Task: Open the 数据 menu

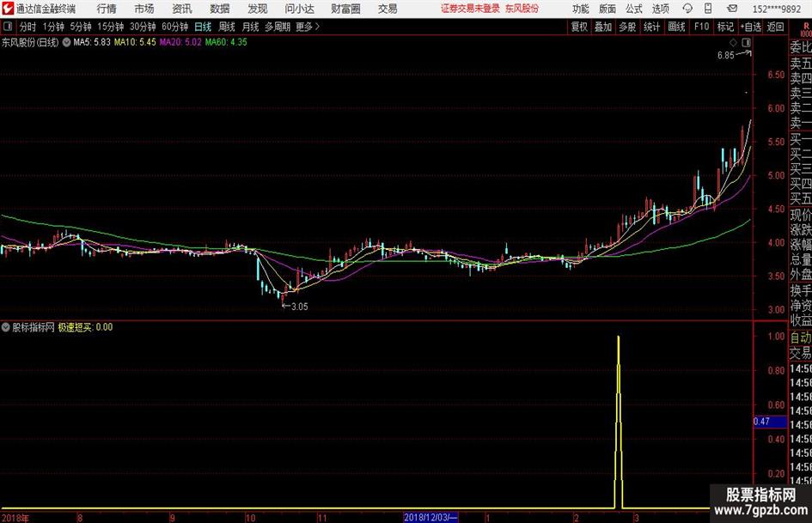Action: point(220,9)
